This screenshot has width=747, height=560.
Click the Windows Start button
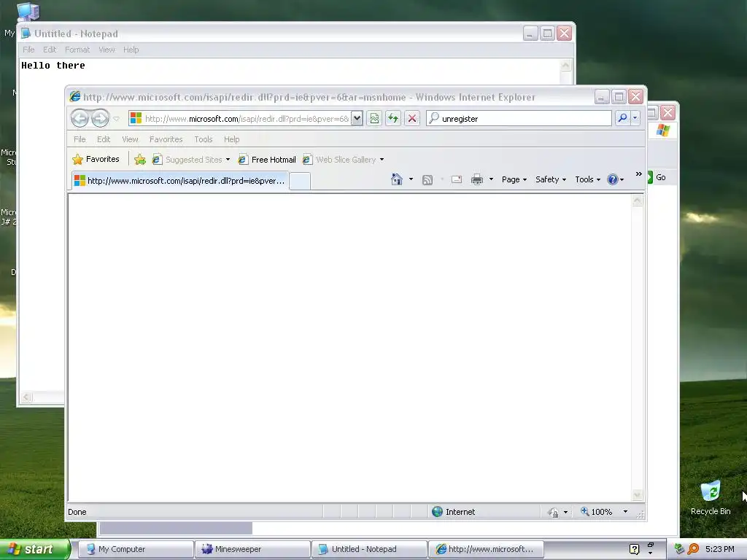[34, 549]
